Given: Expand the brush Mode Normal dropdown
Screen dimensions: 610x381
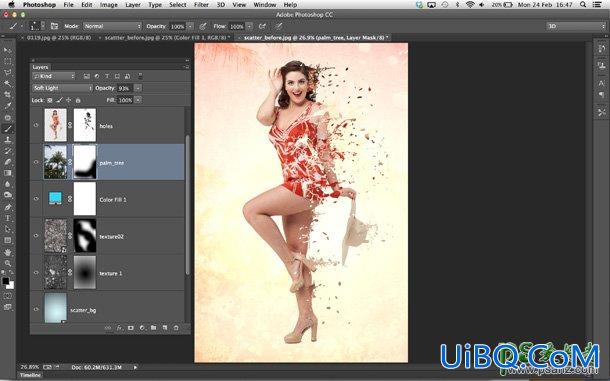Looking at the screenshot, I should (112, 26).
